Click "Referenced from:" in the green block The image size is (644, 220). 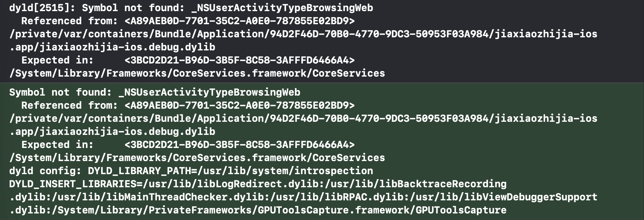(69, 105)
